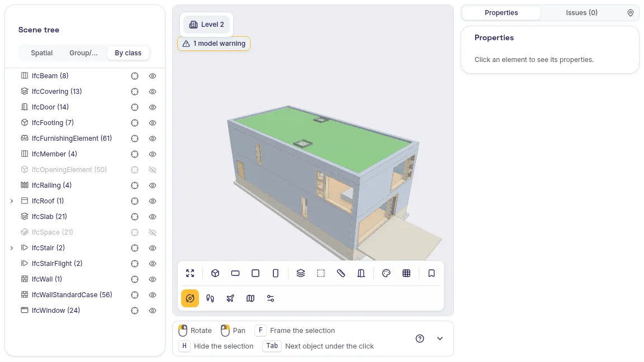Select the orbit navigation mode

click(x=190, y=298)
